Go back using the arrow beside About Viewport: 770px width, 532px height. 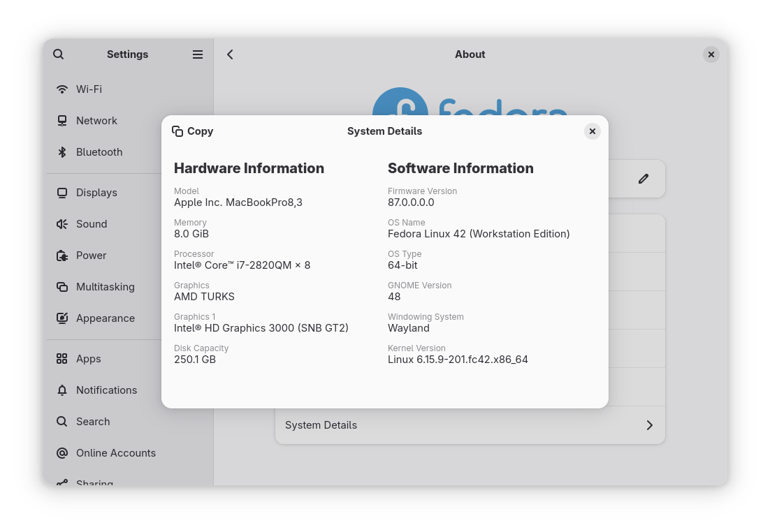230,54
